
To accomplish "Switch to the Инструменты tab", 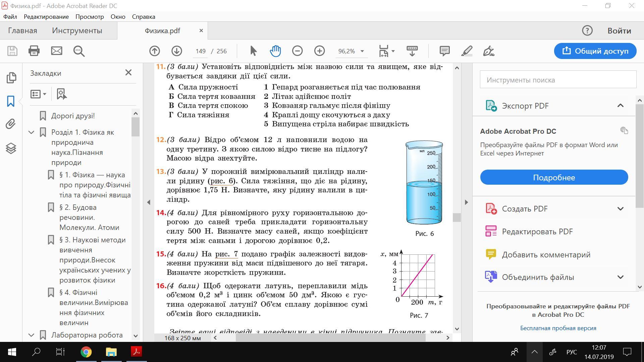I will [77, 31].
